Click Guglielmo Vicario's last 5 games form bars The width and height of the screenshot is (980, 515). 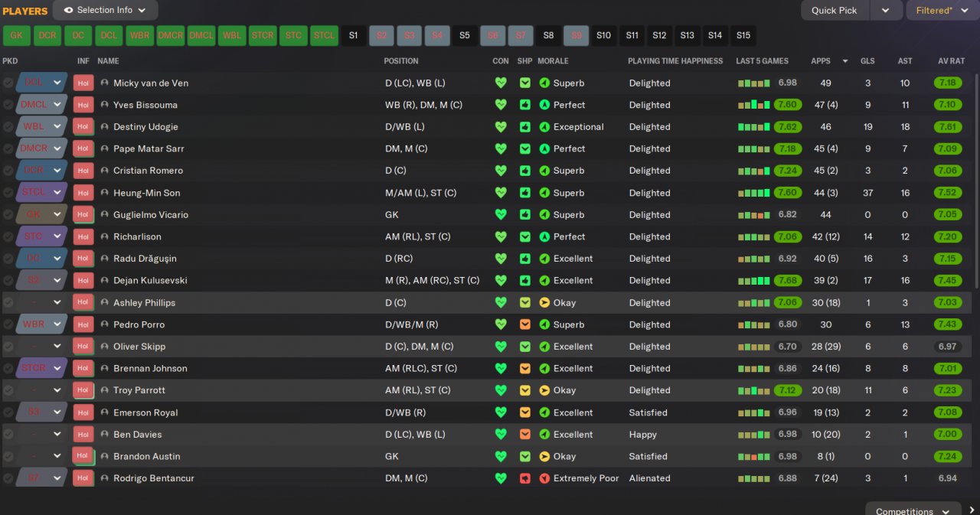point(753,215)
